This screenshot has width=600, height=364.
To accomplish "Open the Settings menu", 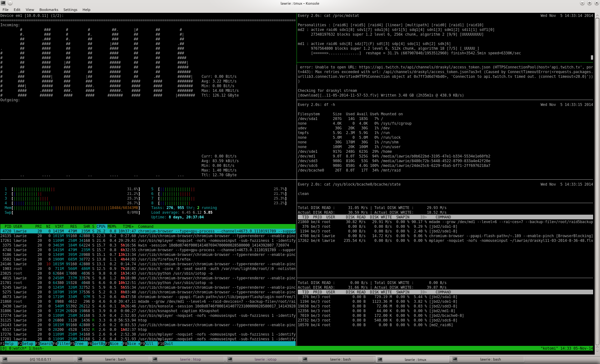I will click(x=70, y=10).
